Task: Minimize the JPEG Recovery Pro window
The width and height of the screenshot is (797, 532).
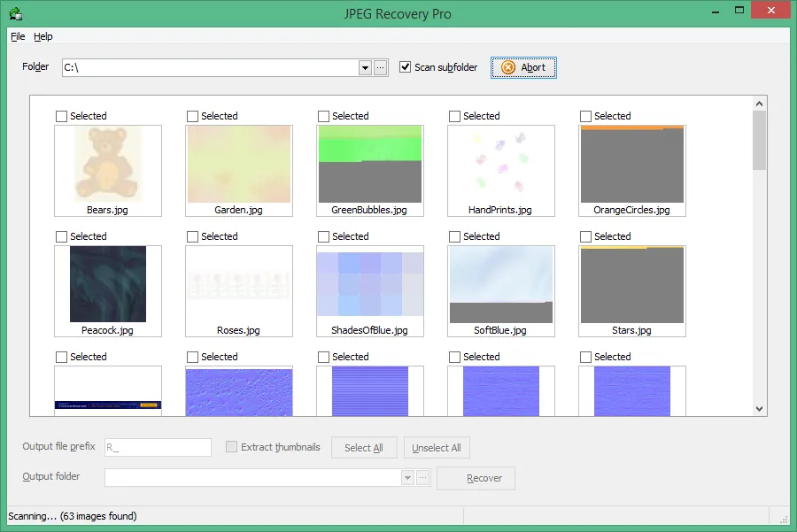Action: pos(716,11)
